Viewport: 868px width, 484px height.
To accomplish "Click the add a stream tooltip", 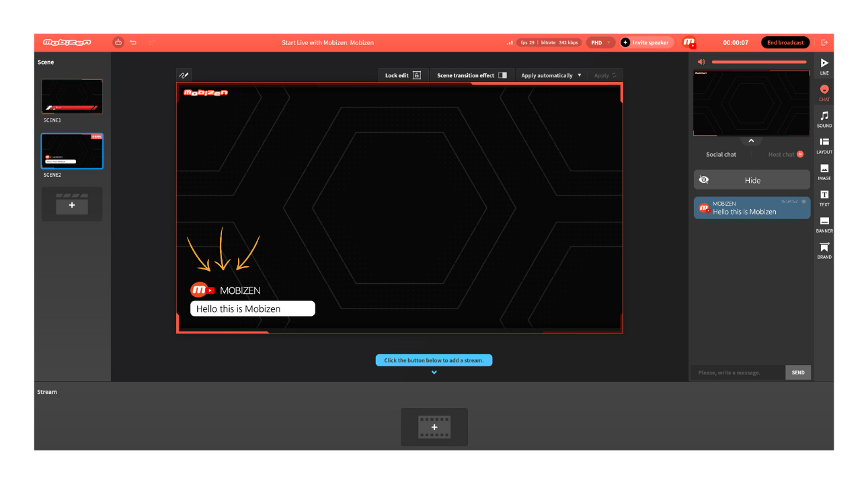I will coord(434,360).
